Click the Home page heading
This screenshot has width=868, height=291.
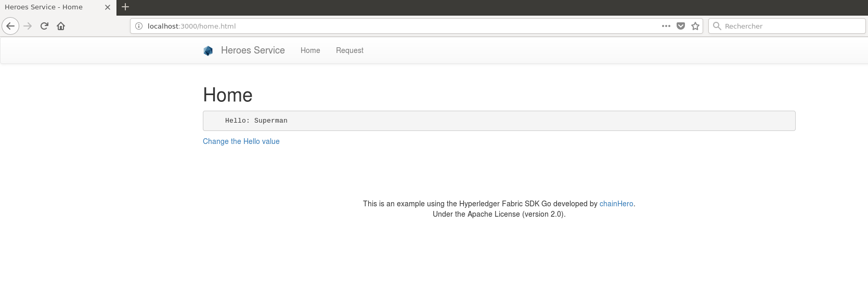(228, 95)
